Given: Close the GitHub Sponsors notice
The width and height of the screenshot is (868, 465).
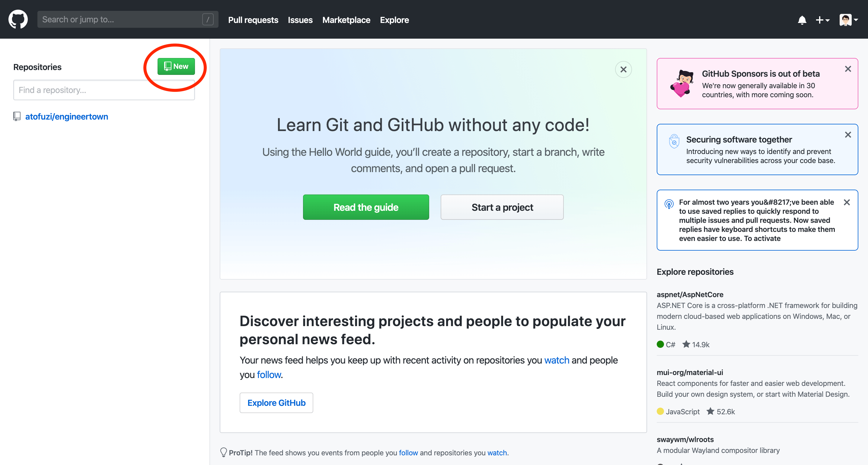Looking at the screenshot, I should pyautogui.click(x=848, y=69).
